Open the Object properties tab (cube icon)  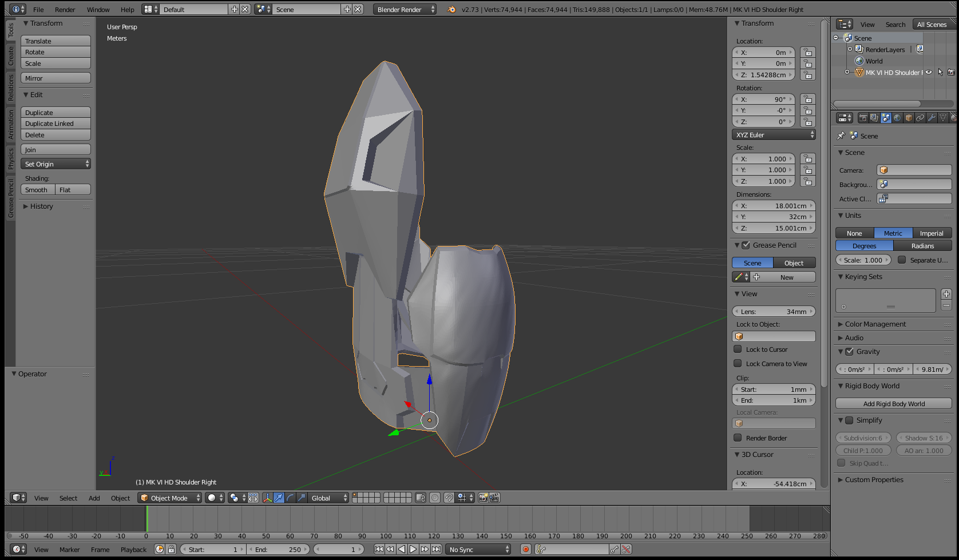(x=909, y=118)
